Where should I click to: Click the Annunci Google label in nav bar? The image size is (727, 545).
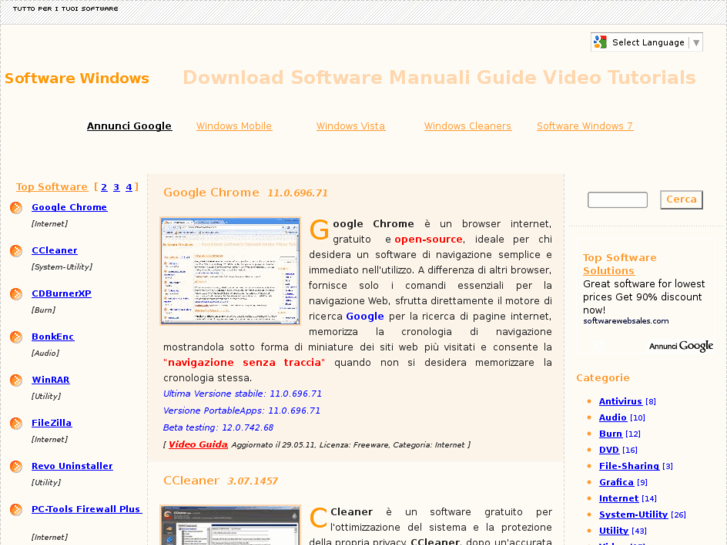pyautogui.click(x=129, y=126)
